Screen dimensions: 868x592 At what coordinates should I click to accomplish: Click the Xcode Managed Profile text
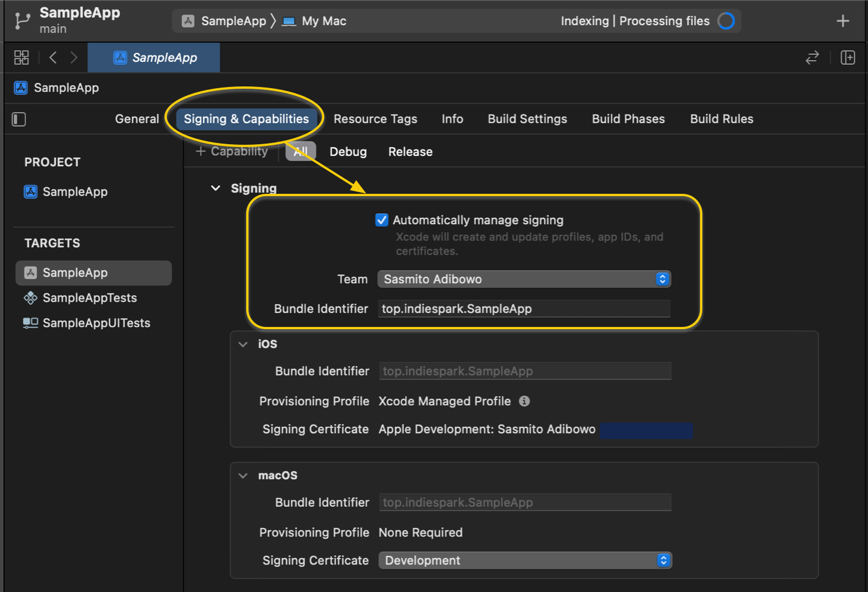tap(444, 401)
